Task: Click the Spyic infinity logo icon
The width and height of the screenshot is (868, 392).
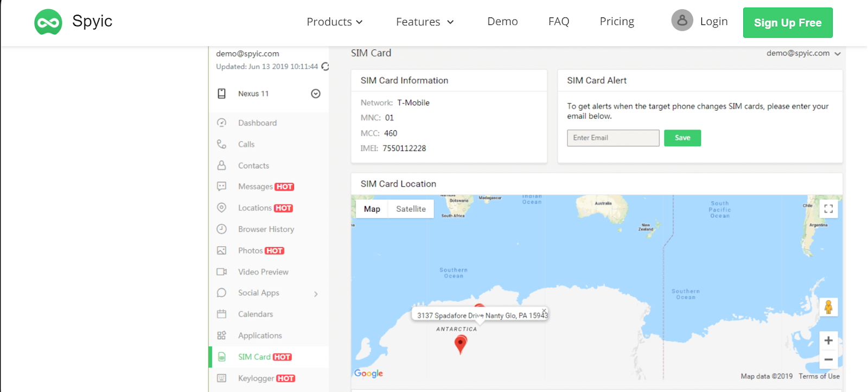Action: [48, 22]
